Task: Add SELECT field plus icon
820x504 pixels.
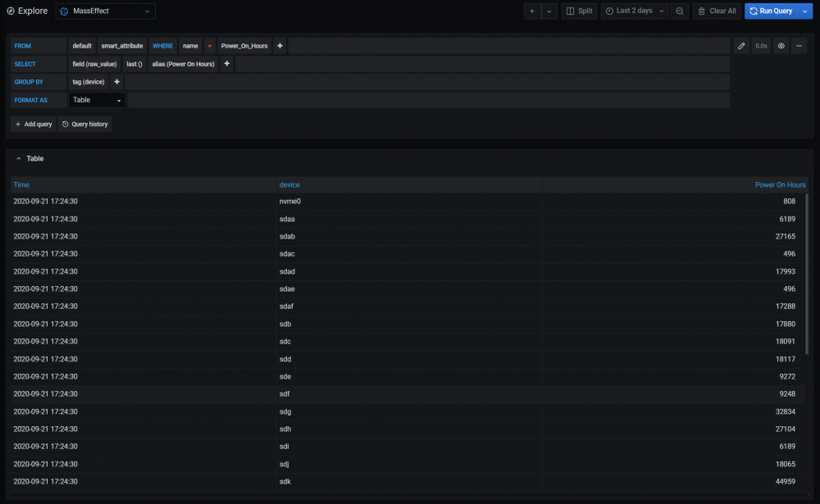Action: (227, 64)
